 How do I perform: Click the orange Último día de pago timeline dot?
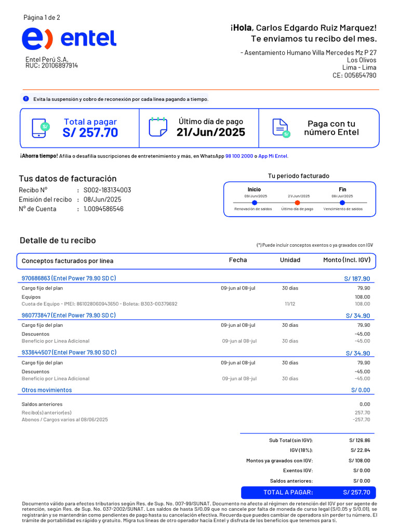click(297, 203)
